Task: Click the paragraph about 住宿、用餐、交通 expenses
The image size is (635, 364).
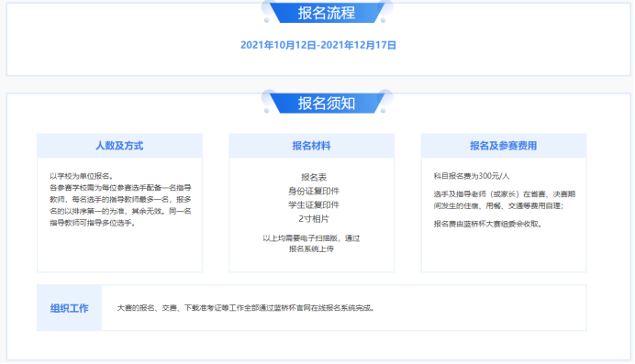Action: coord(504,200)
